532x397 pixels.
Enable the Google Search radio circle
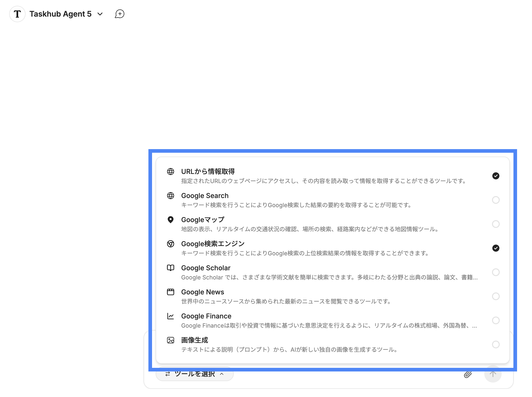[x=496, y=200]
